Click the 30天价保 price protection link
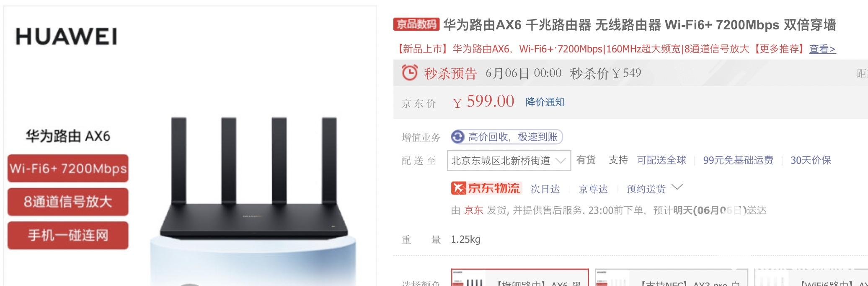The height and width of the screenshot is (286, 868). point(811,160)
